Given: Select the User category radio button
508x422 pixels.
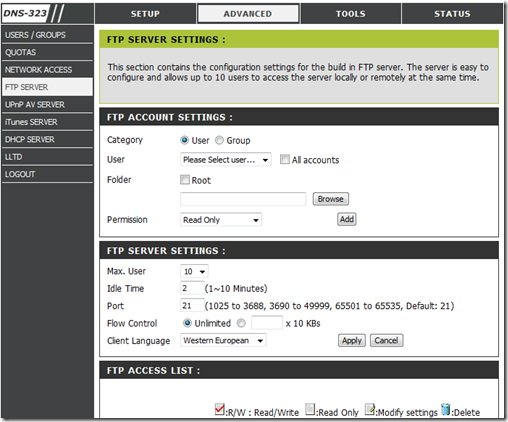Looking at the screenshot, I should point(184,140).
